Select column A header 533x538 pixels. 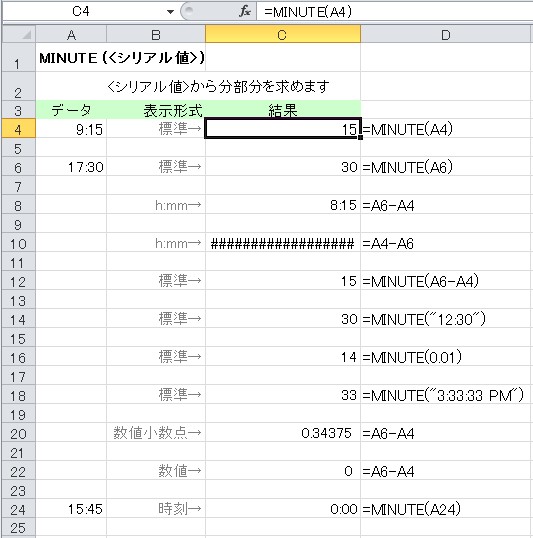pyautogui.click(x=71, y=35)
